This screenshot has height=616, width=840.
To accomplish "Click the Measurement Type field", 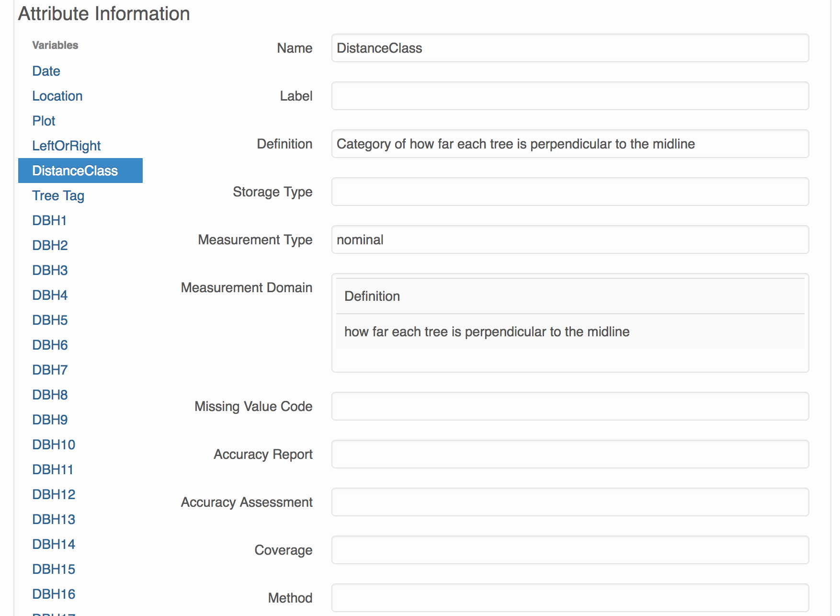I will [570, 240].
